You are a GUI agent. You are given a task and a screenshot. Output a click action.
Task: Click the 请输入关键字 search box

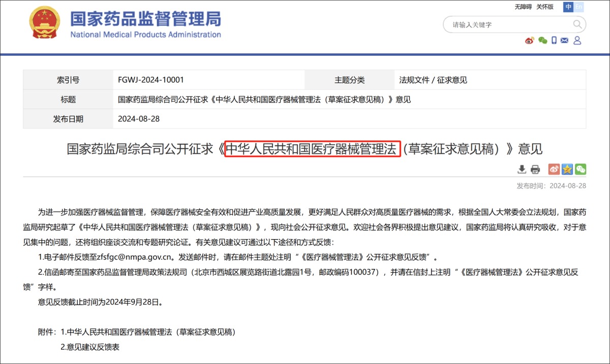tap(508, 24)
